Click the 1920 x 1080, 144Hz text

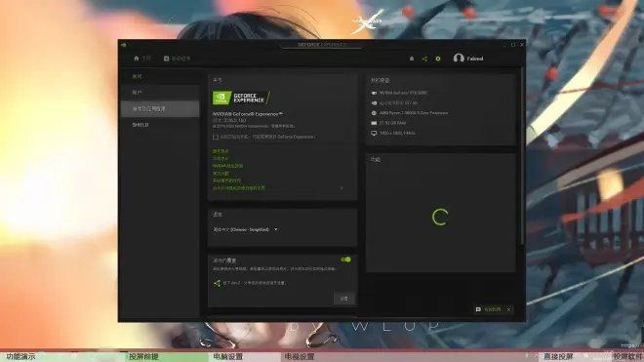pyautogui.click(x=397, y=133)
